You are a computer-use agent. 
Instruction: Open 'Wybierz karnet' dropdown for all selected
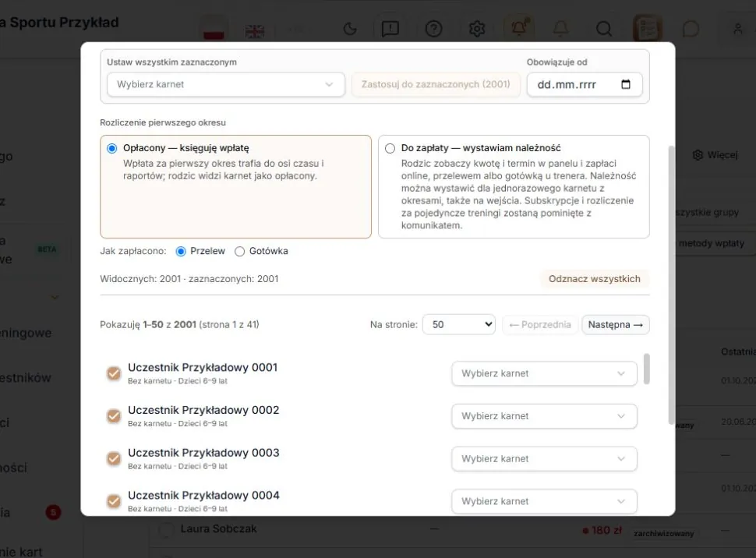coord(226,84)
